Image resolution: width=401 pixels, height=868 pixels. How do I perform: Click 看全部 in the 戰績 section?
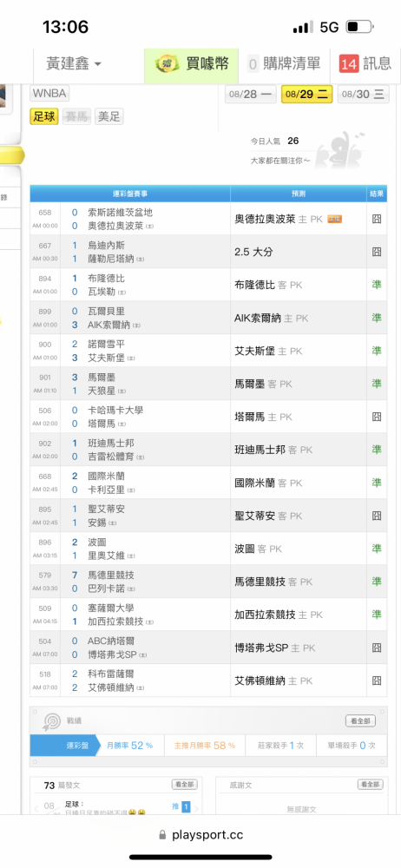pos(360,720)
